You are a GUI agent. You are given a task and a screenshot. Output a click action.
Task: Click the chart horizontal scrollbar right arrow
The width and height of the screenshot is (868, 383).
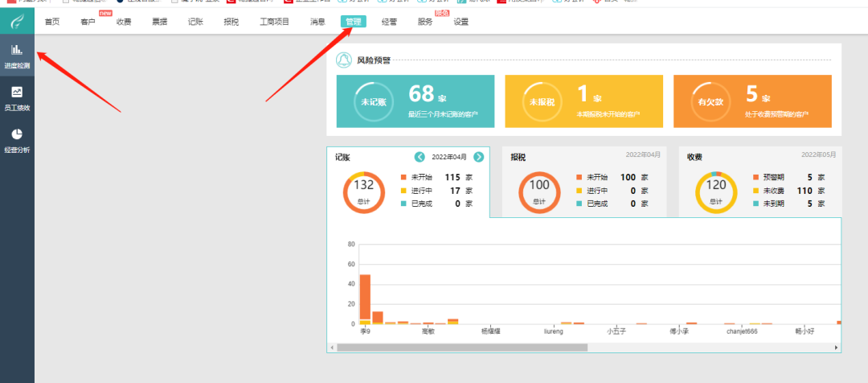tap(836, 348)
